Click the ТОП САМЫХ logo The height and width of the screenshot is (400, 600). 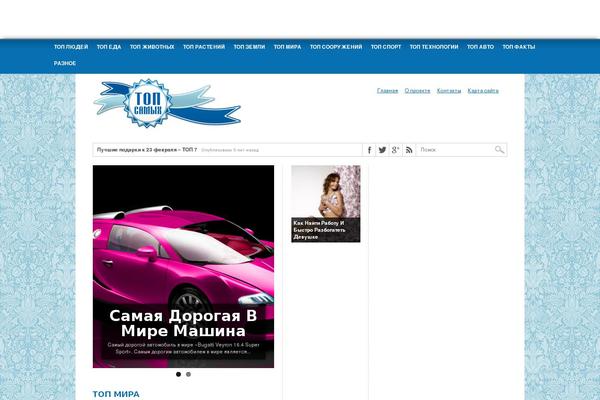tap(167, 103)
